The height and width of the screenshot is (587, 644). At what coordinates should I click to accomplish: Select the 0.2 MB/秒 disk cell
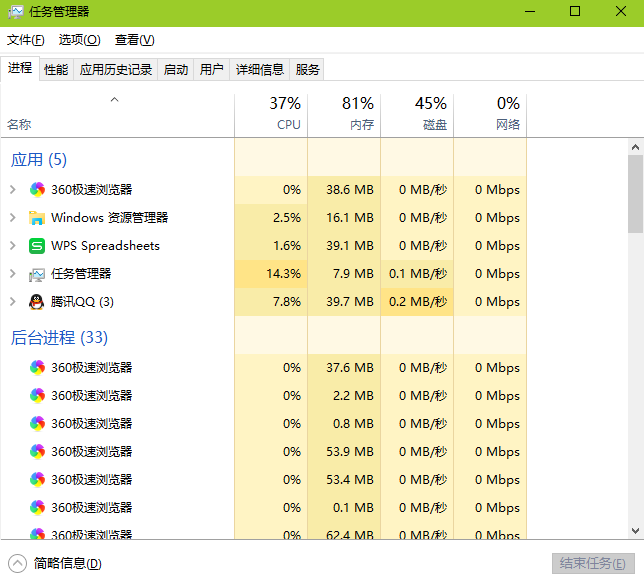point(417,302)
